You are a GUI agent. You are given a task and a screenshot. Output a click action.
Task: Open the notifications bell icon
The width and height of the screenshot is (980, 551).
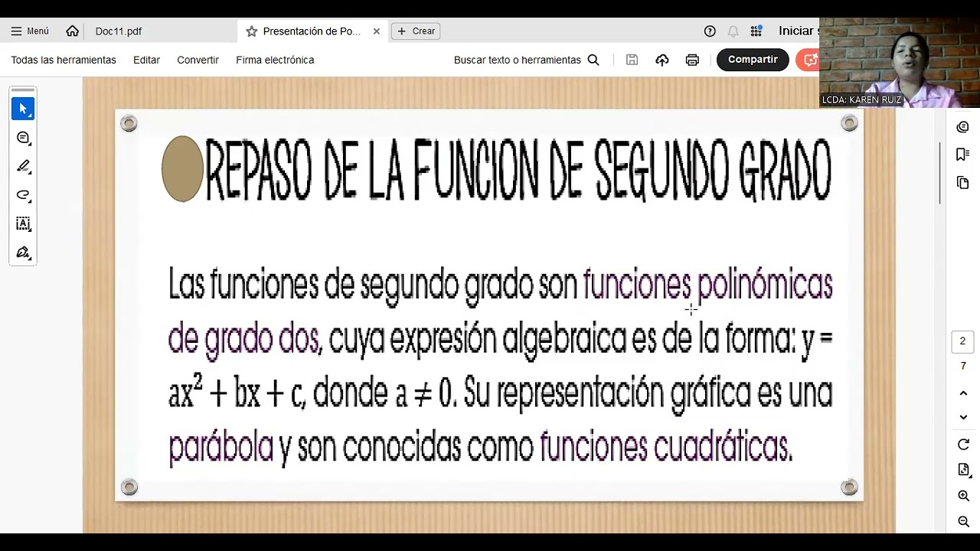[x=733, y=31]
